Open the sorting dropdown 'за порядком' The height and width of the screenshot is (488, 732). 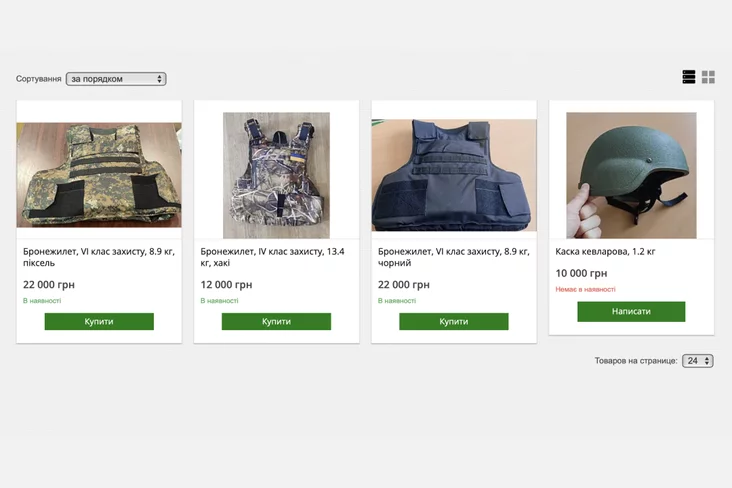tap(116, 79)
